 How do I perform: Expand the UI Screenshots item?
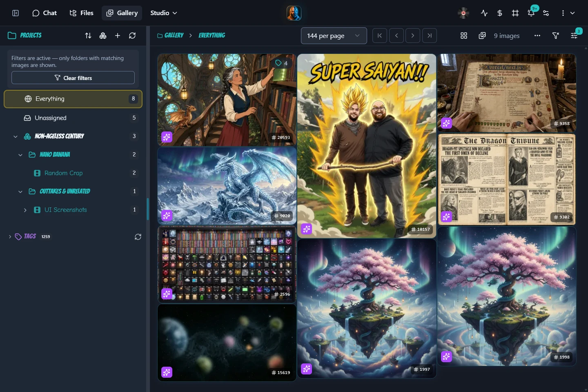point(25,210)
